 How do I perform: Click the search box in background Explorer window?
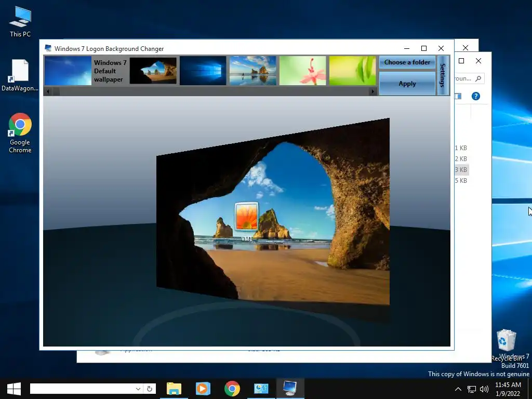(469, 78)
